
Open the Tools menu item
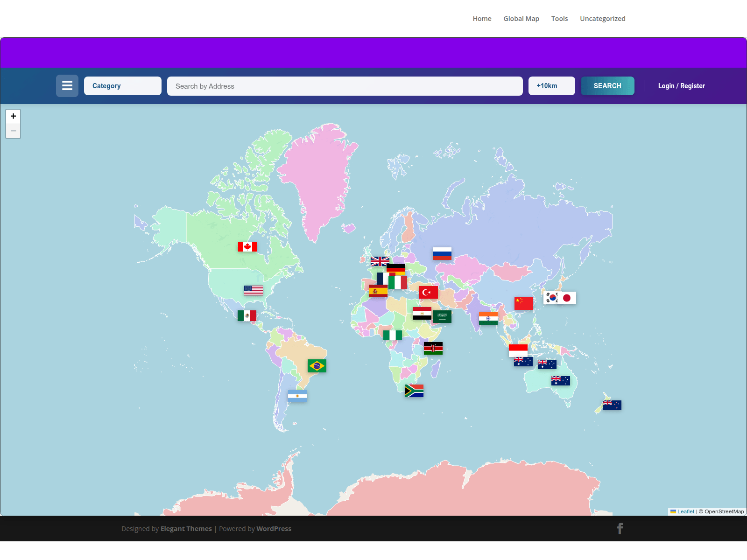[x=560, y=19]
